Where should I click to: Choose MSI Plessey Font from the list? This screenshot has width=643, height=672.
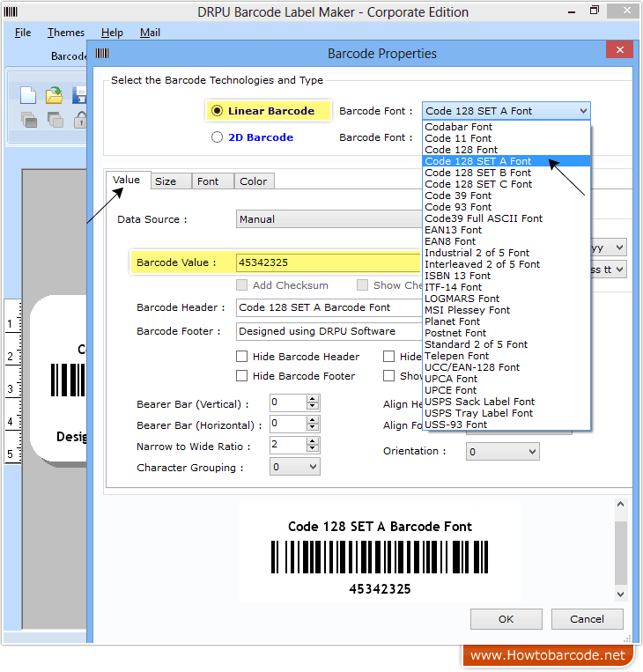506,310
